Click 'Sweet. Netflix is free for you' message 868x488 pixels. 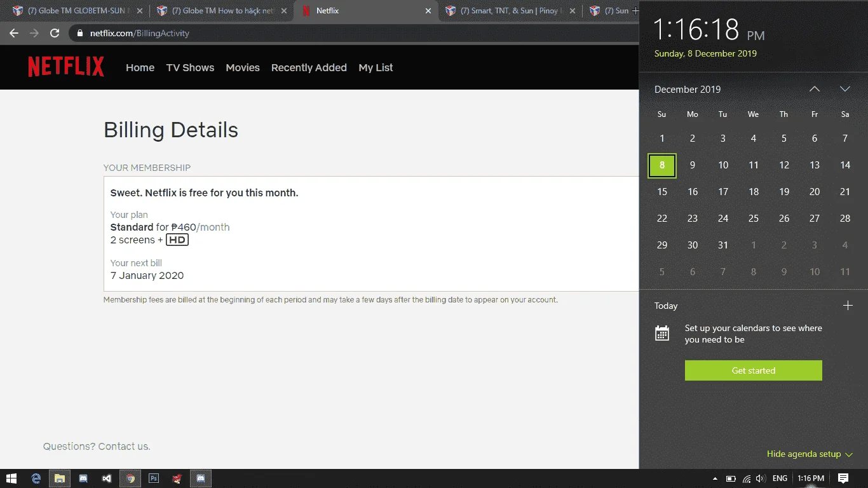pos(204,193)
